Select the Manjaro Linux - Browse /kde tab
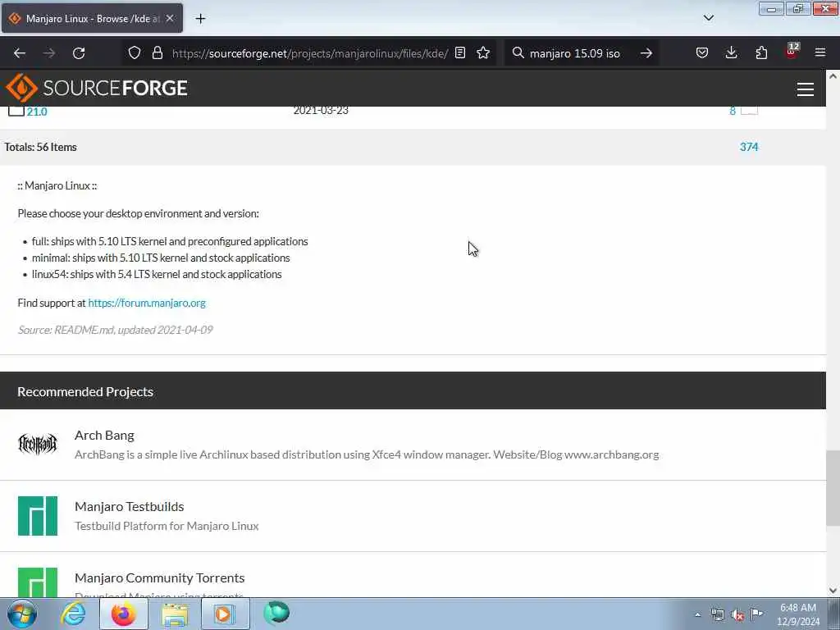 click(x=92, y=18)
